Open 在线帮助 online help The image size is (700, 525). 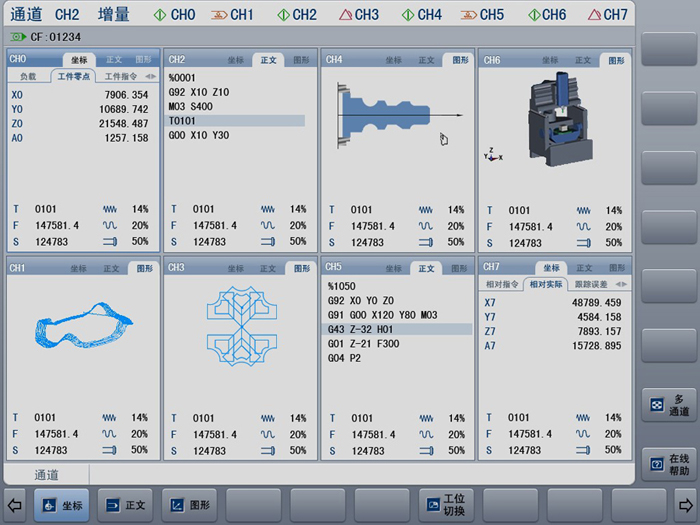click(668, 464)
